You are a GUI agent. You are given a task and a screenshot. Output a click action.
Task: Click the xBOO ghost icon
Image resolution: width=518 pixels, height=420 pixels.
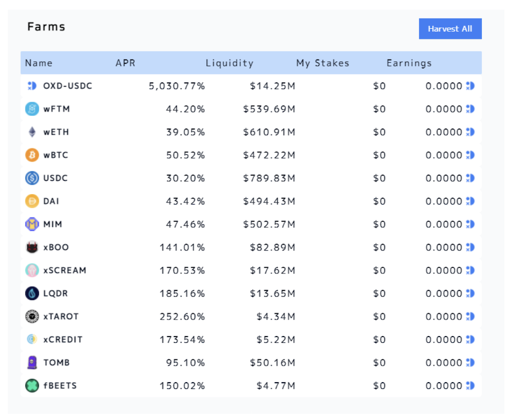(32, 247)
